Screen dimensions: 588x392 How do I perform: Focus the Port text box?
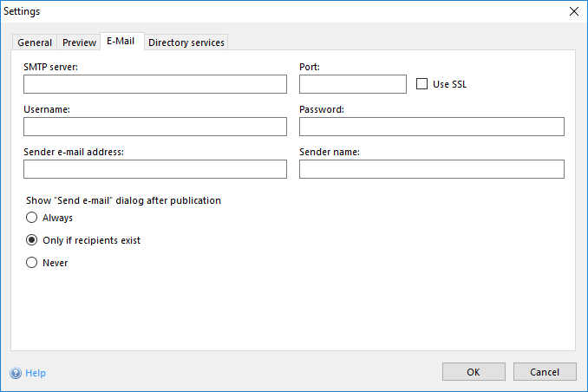pyautogui.click(x=352, y=84)
